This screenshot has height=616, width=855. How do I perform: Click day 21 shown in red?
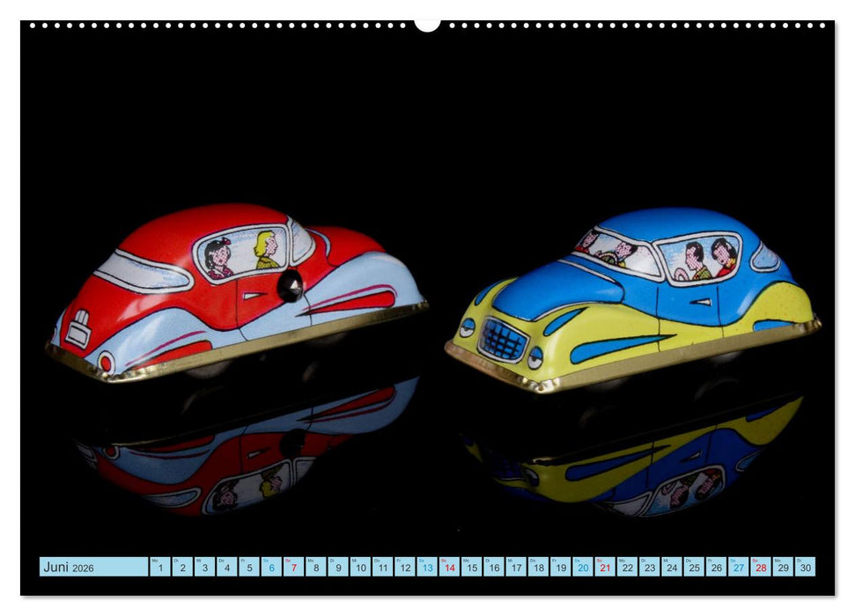(604, 567)
